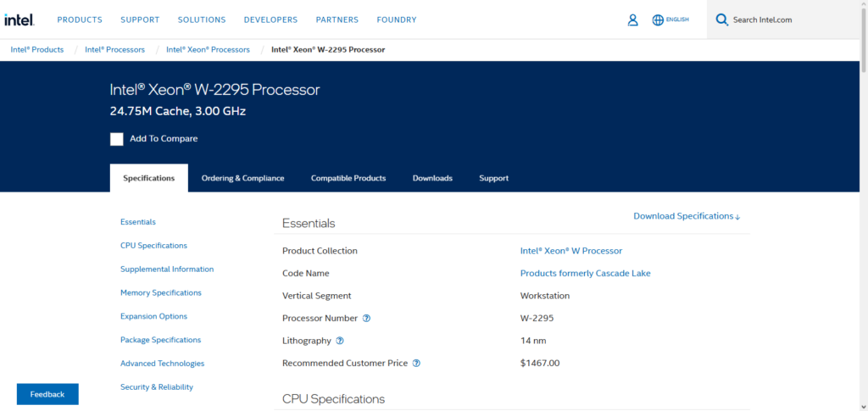
Task: Click the Intel logo
Action: click(x=19, y=19)
